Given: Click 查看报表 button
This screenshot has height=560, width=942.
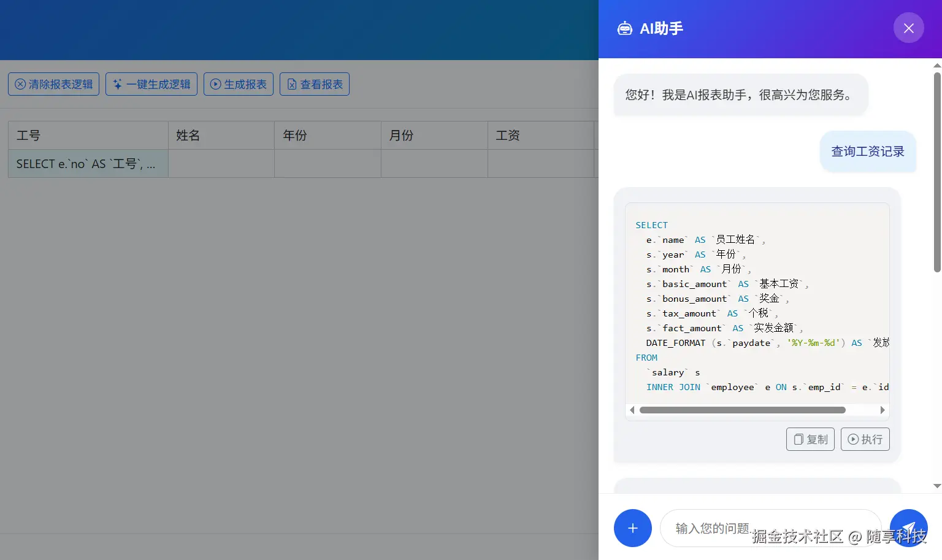Looking at the screenshot, I should pyautogui.click(x=315, y=84).
